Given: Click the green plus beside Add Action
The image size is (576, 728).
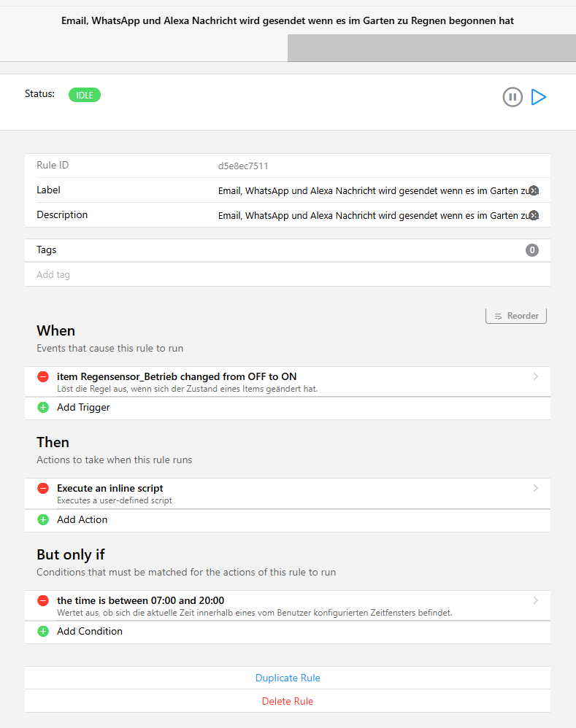Looking at the screenshot, I should 43,520.
